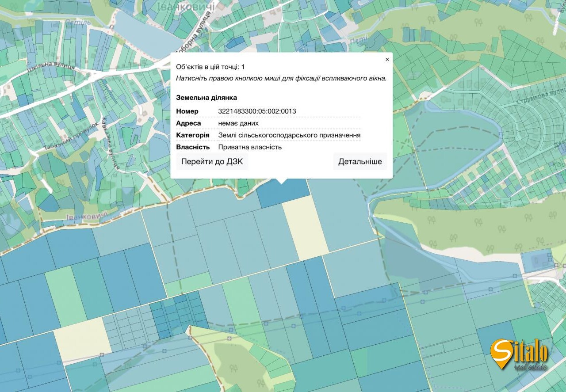
Task: Click the parcel number 3221483300:05:002:0013
Action: click(257, 111)
